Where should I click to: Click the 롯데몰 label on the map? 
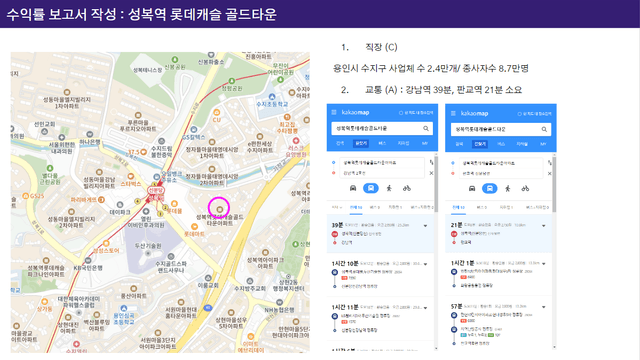tap(174, 211)
